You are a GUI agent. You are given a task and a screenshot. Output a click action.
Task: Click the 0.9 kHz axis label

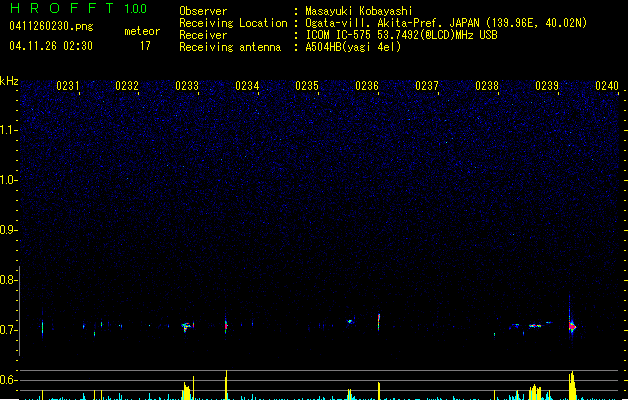point(9,230)
